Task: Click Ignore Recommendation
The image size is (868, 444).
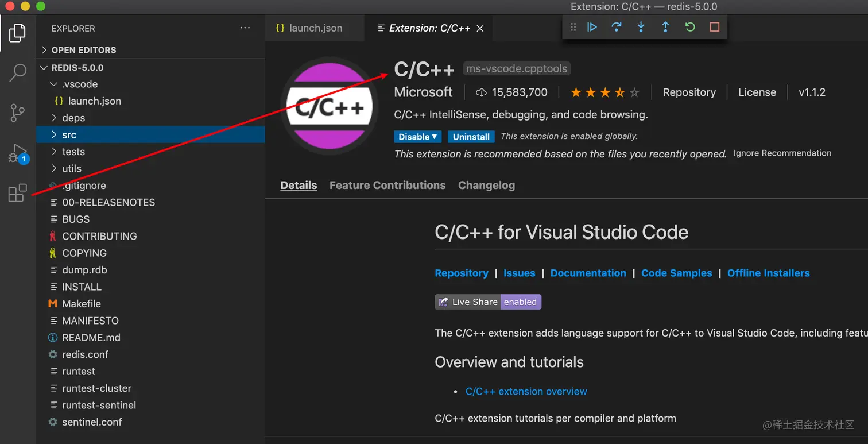Action: click(x=782, y=153)
